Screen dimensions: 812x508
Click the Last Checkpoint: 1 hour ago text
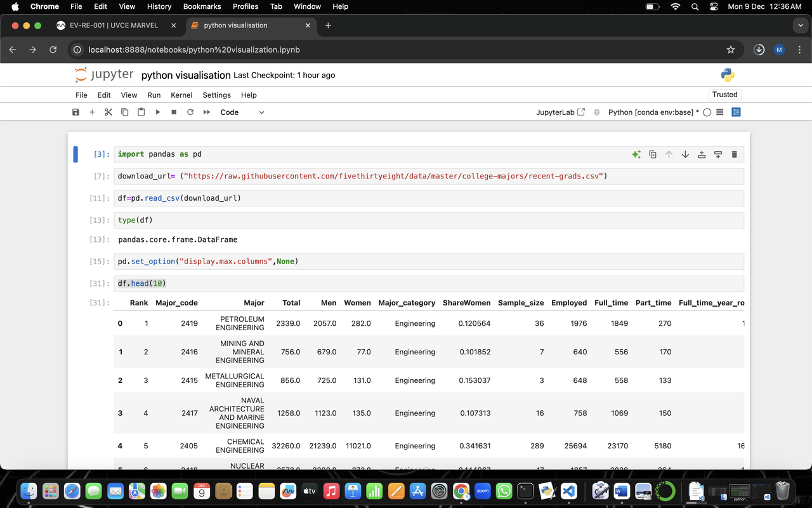(x=284, y=75)
